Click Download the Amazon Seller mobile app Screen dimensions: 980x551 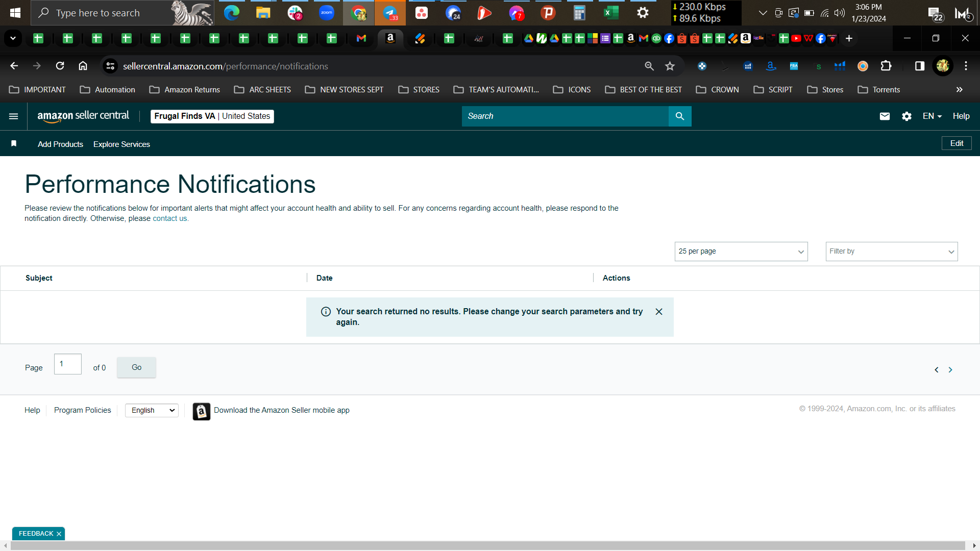281,410
